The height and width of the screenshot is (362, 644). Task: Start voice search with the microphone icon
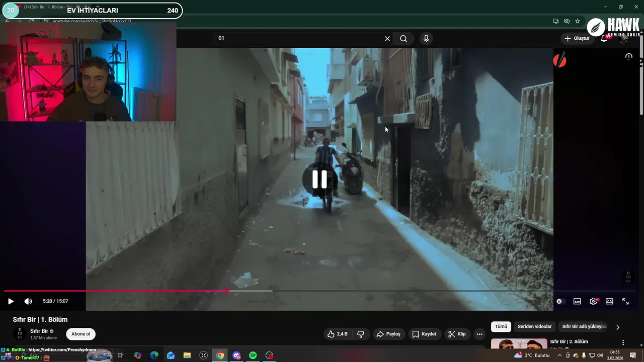pyautogui.click(x=426, y=39)
